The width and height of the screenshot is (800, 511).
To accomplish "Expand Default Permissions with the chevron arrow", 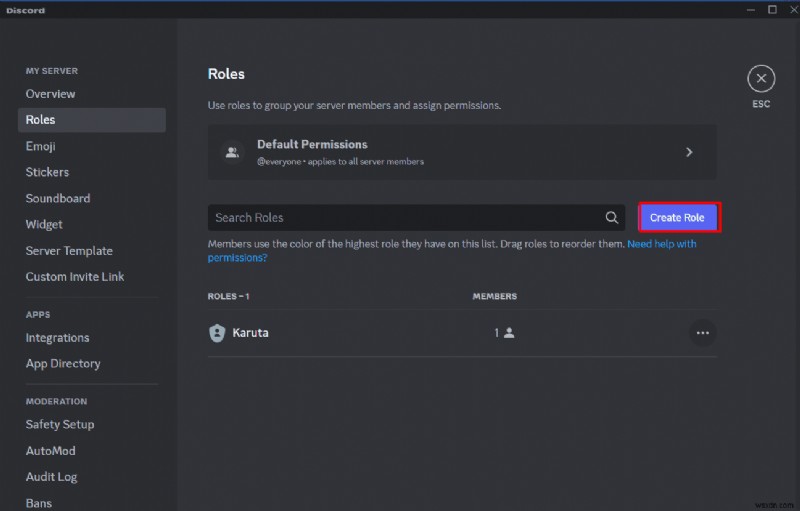I will tap(689, 152).
